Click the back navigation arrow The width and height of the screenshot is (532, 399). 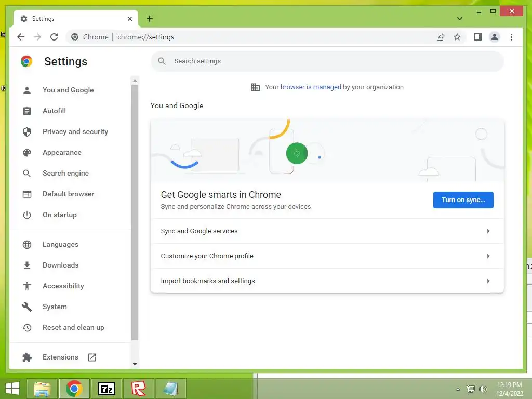tap(21, 37)
